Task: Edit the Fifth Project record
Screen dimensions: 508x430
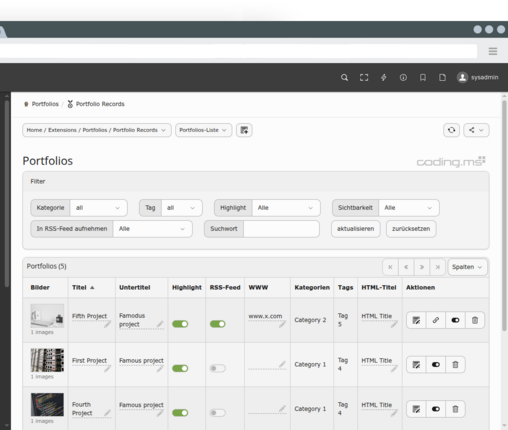Action: (416, 320)
